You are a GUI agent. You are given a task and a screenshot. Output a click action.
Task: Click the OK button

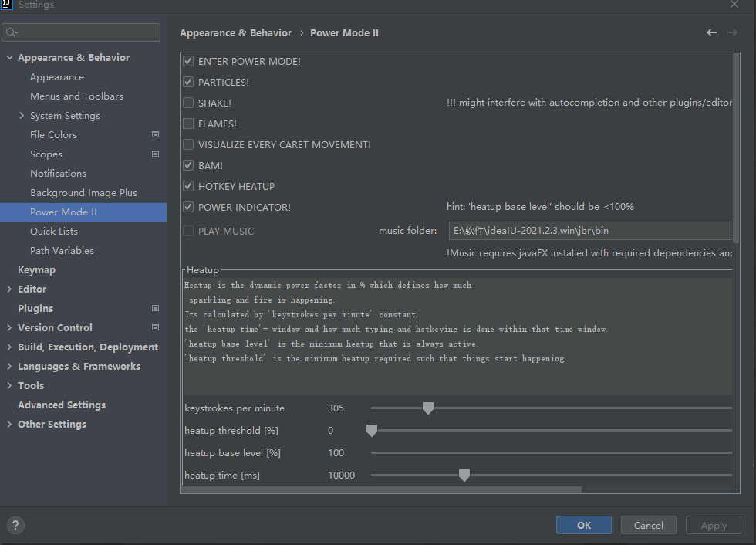point(583,525)
